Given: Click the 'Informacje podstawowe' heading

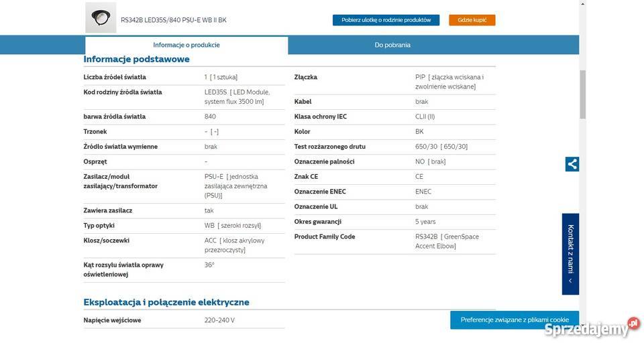Looking at the screenshot, I should pyautogui.click(x=136, y=59).
